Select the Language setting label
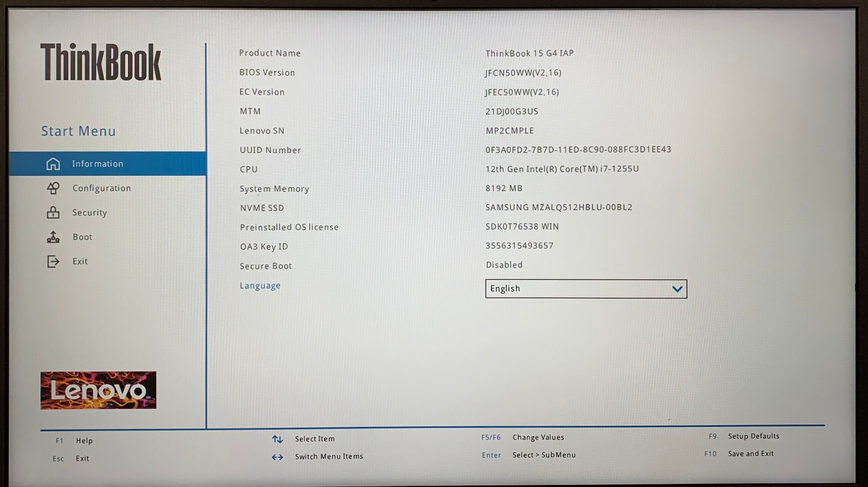 point(260,286)
